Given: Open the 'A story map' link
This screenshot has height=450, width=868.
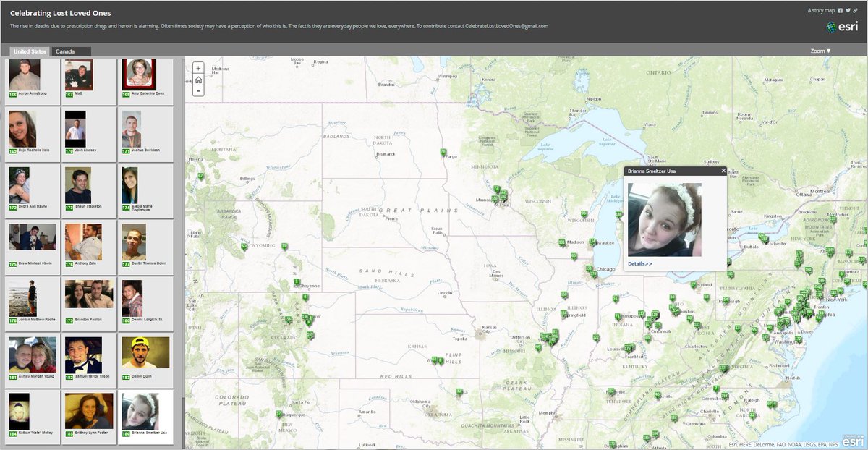Looking at the screenshot, I should click(x=821, y=11).
